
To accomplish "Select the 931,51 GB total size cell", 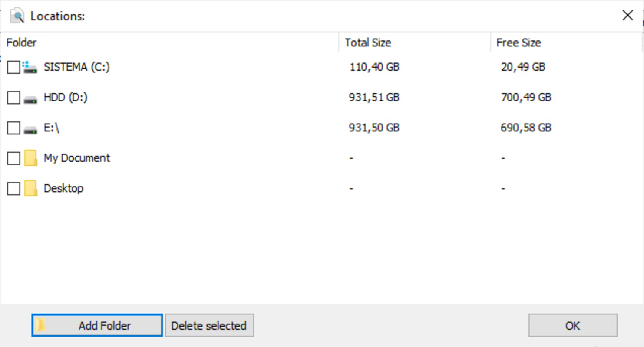I will pos(374,98).
